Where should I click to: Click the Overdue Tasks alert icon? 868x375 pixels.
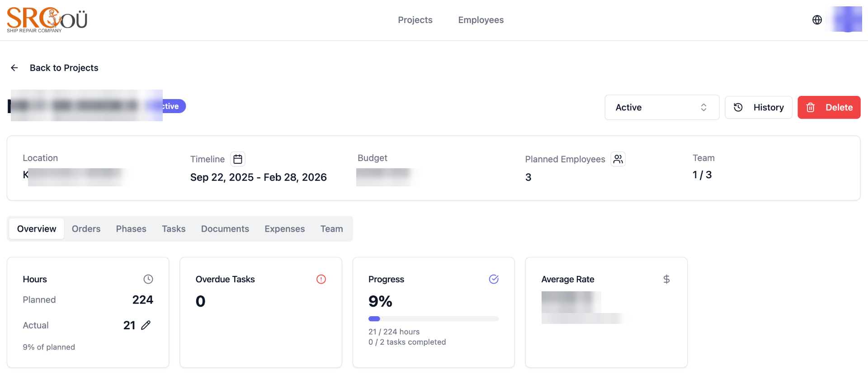(x=321, y=279)
